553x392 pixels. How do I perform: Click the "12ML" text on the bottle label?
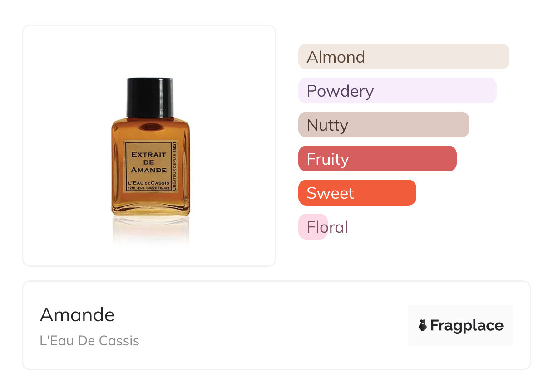point(132,188)
